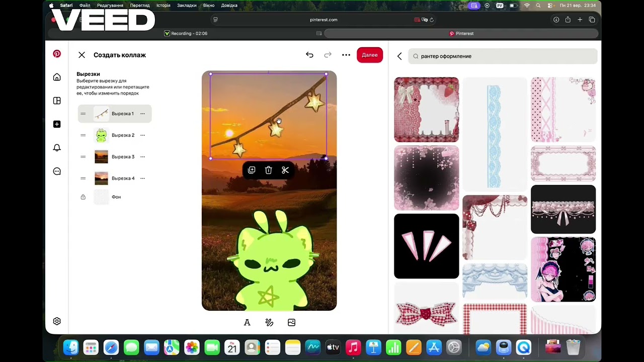
Task: Pick the pink polka-dot laced frame image
Action: [x=563, y=110]
